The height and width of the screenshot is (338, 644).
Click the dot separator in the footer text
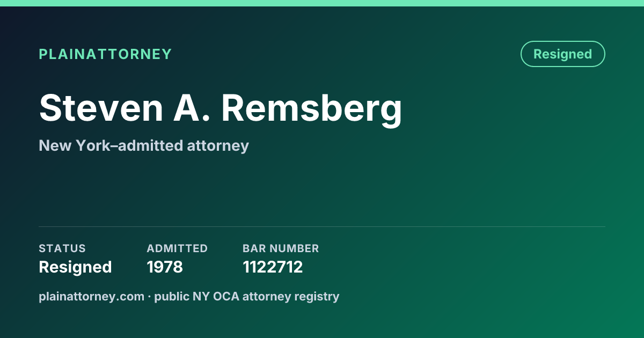click(x=149, y=297)
